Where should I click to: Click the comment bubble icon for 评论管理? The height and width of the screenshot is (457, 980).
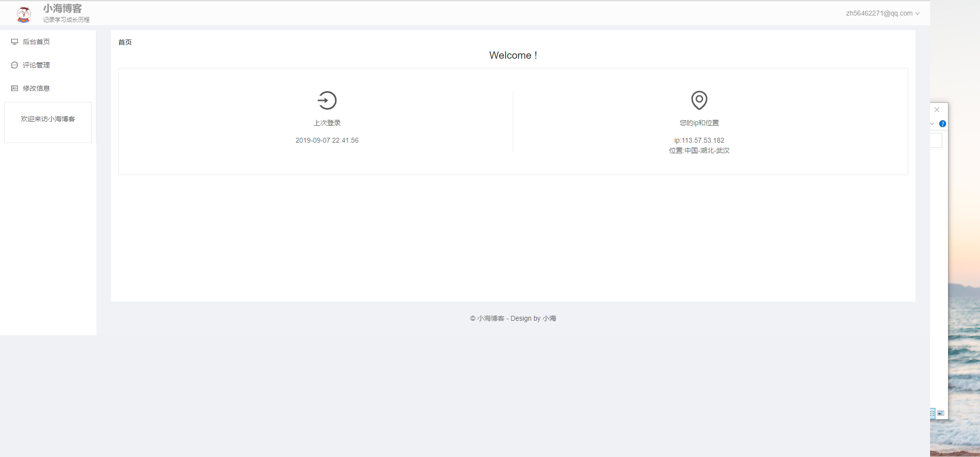[x=15, y=65]
